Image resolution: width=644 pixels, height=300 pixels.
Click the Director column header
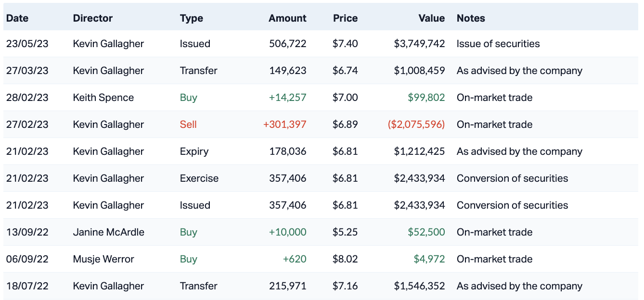click(x=92, y=18)
